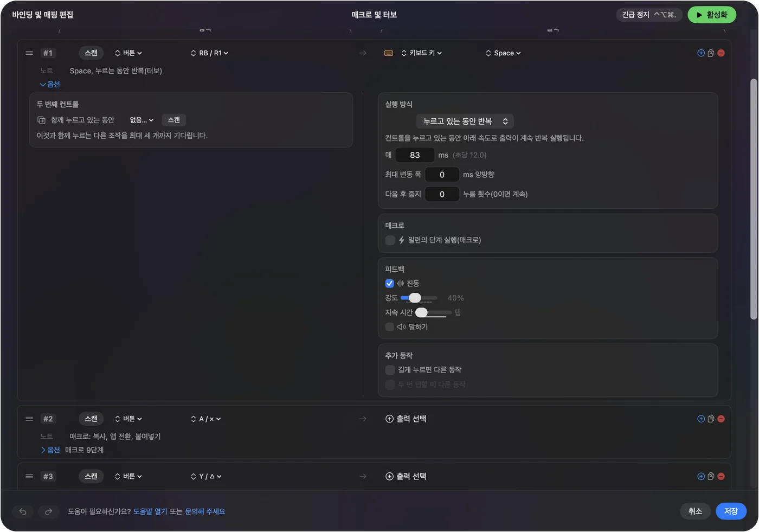759x532 pixels.
Task: Remove binding row #2
Action: 721,419
